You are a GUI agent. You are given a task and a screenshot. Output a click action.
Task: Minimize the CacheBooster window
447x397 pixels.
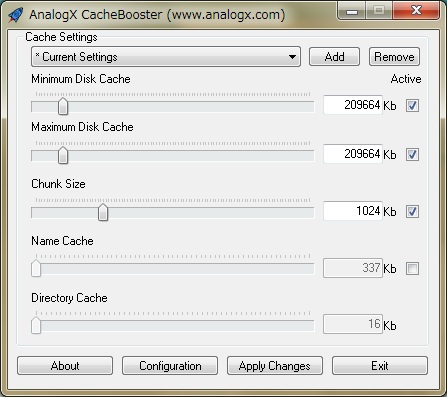(352, 11)
